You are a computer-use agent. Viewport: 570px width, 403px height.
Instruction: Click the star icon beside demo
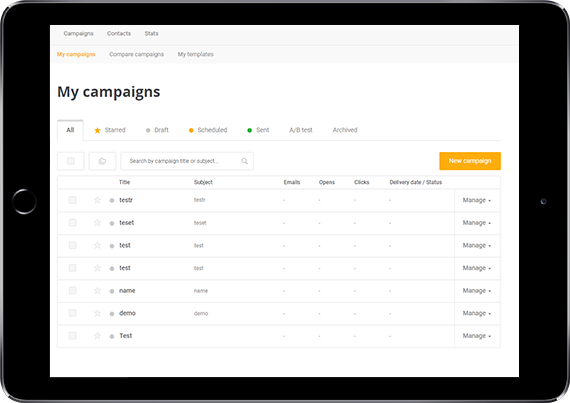97,313
